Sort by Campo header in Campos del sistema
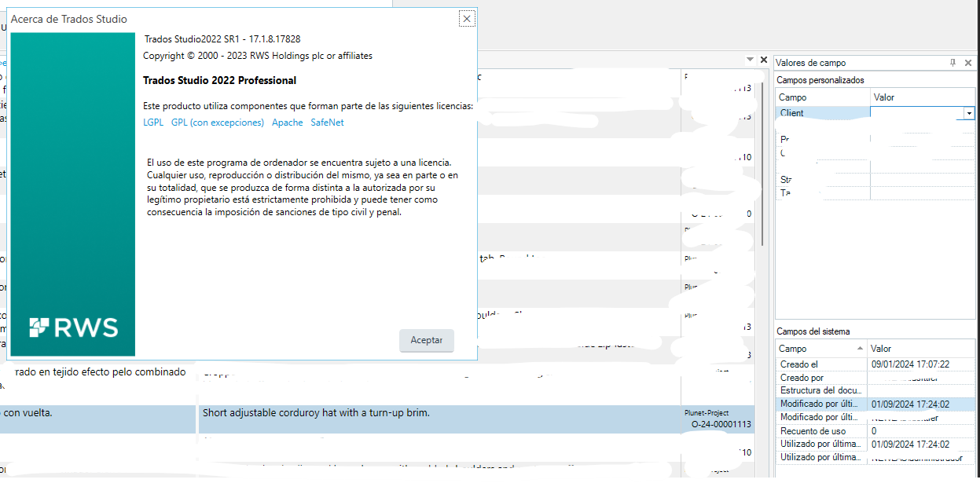The width and height of the screenshot is (980, 483). coord(821,349)
